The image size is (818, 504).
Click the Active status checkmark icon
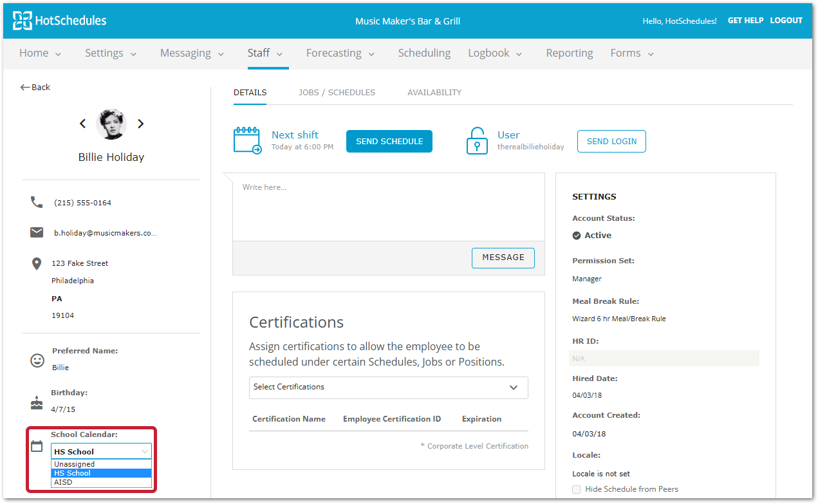pyautogui.click(x=577, y=236)
